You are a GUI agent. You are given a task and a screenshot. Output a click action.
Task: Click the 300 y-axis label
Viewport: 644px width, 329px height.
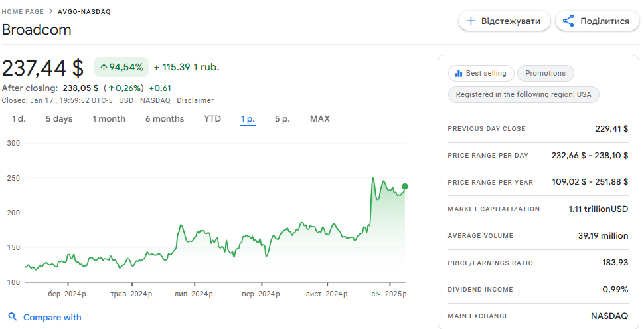(13, 143)
